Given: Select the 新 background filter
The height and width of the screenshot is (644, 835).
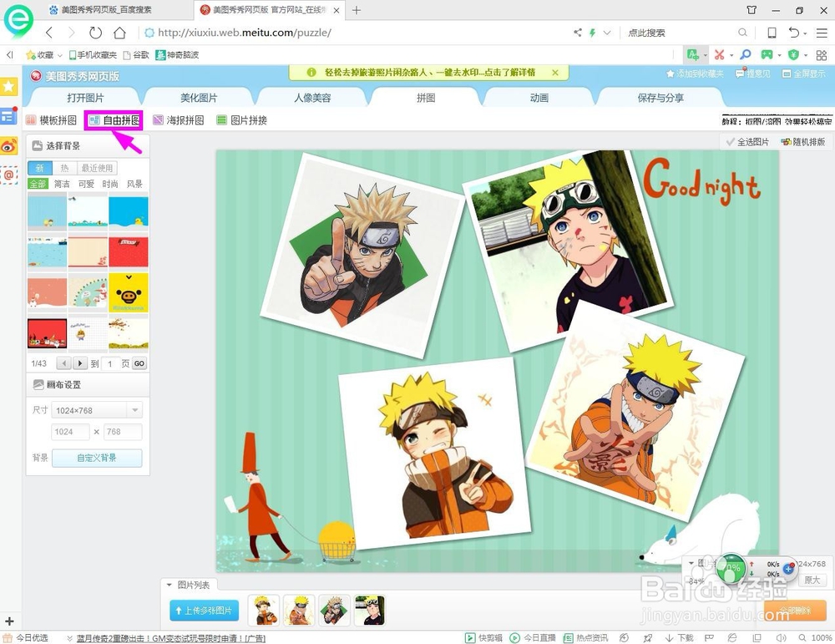Looking at the screenshot, I should point(40,168).
